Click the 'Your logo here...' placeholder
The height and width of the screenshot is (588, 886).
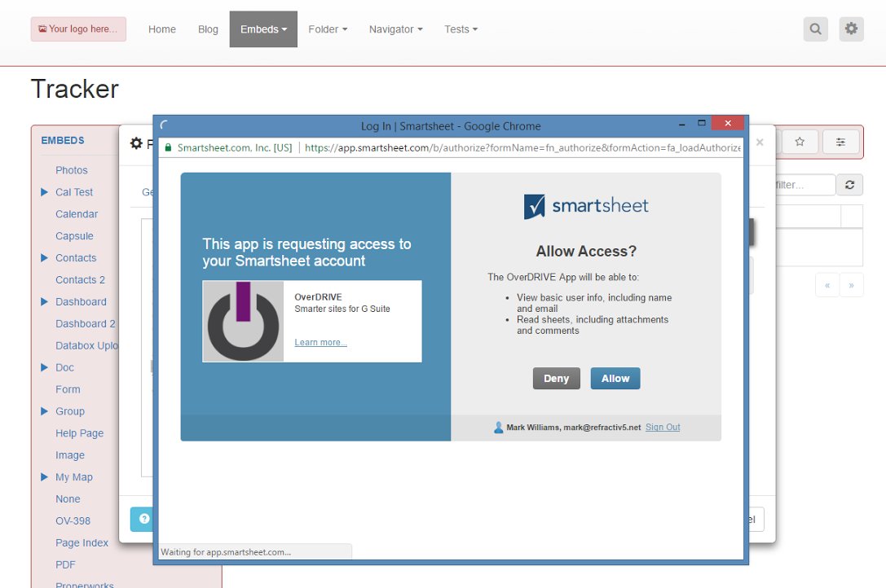click(78, 29)
